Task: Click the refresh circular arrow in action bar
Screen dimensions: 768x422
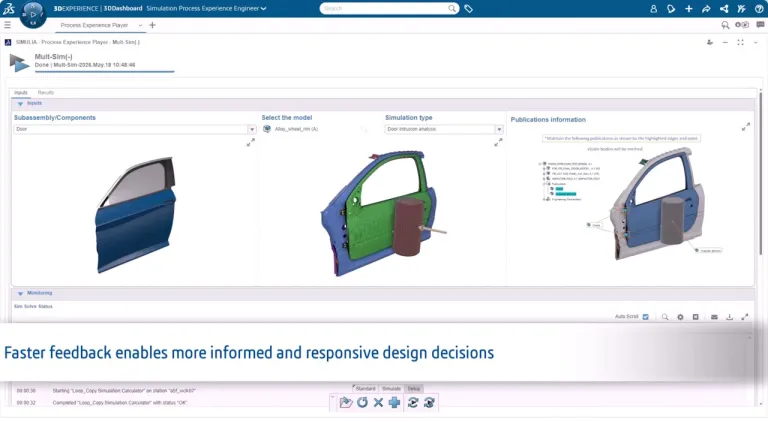Action: [x=362, y=402]
